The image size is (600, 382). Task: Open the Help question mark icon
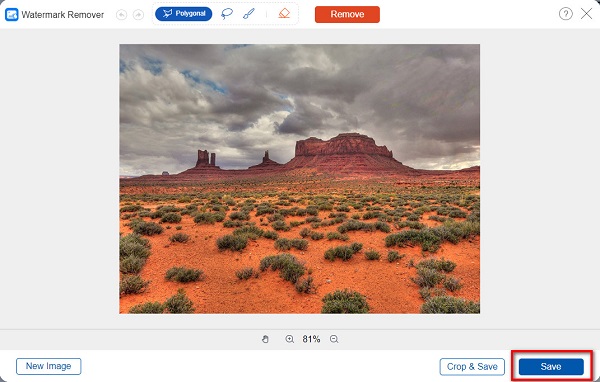coord(566,14)
